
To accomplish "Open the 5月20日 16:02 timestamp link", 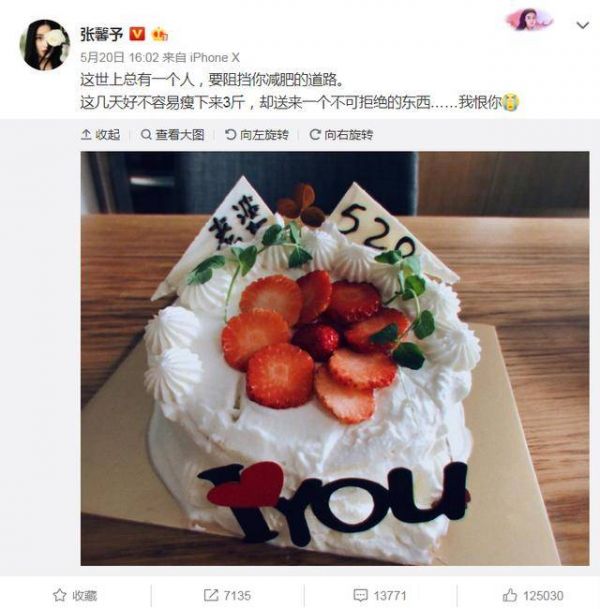I will [x=120, y=57].
